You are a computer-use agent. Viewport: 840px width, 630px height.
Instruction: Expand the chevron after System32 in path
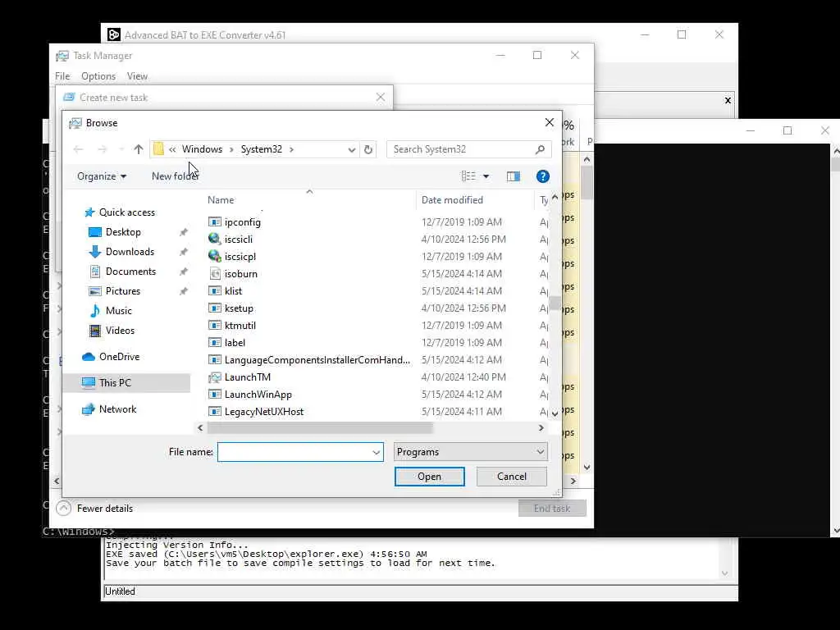coord(291,149)
